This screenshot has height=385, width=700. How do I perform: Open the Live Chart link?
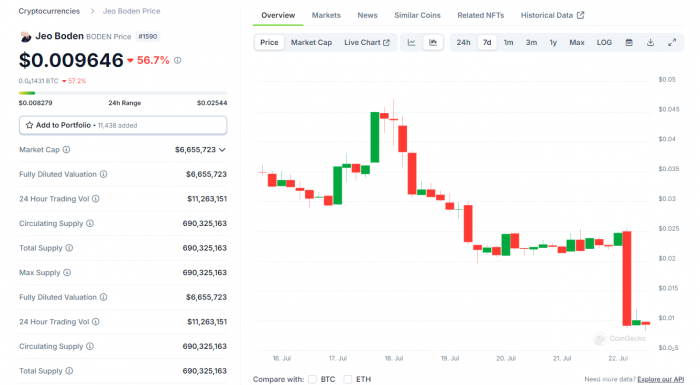(367, 42)
